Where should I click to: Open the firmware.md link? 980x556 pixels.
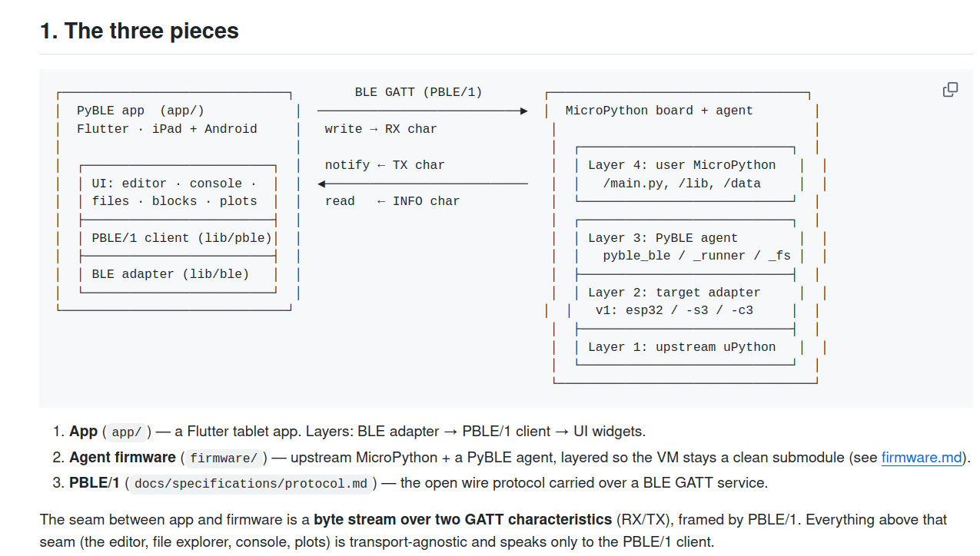pyautogui.click(x=922, y=458)
